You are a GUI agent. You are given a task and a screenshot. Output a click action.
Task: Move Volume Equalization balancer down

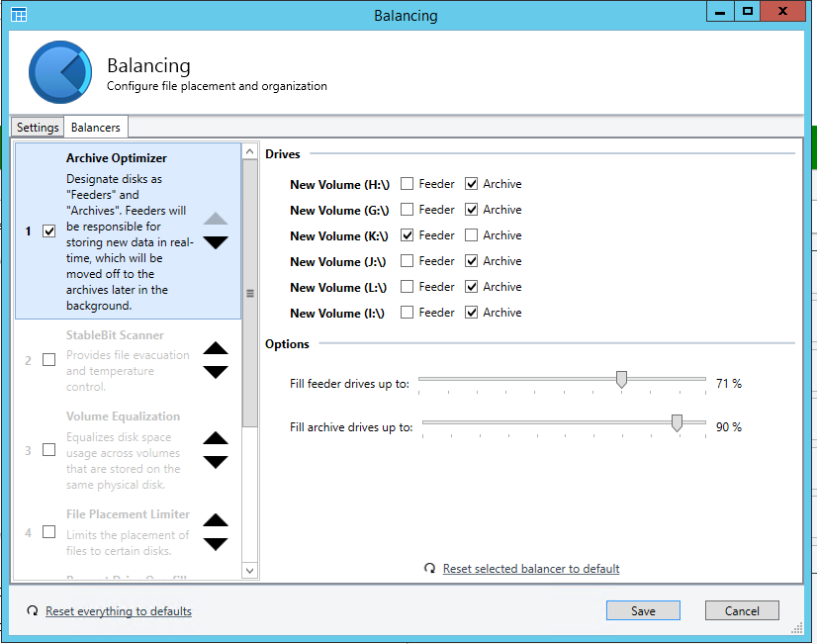pos(216,462)
